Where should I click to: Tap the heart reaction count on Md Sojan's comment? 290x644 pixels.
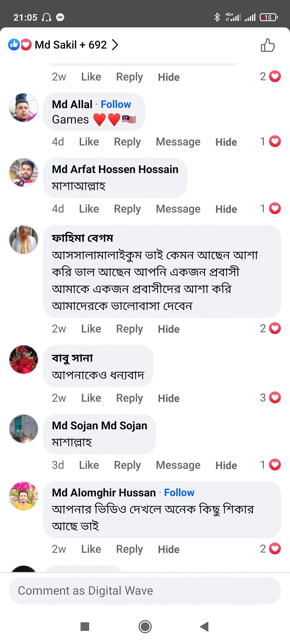pyautogui.click(x=270, y=465)
